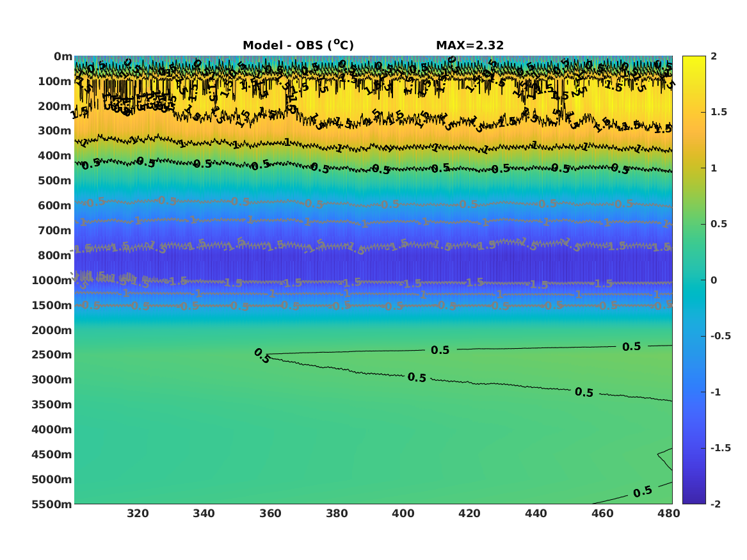Click the '360' x-axis tick label
Viewport: 747px width, 560px height.
(x=270, y=513)
